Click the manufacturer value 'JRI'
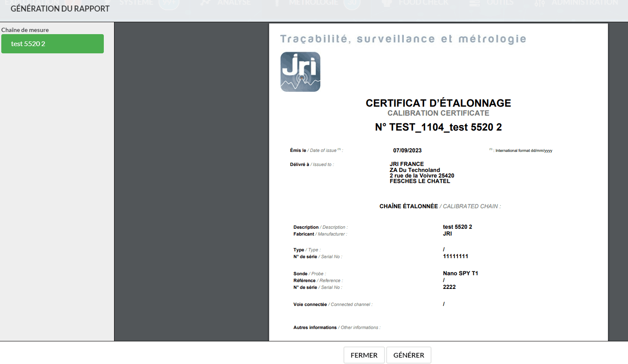The image size is (628, 364). (447, 233)
